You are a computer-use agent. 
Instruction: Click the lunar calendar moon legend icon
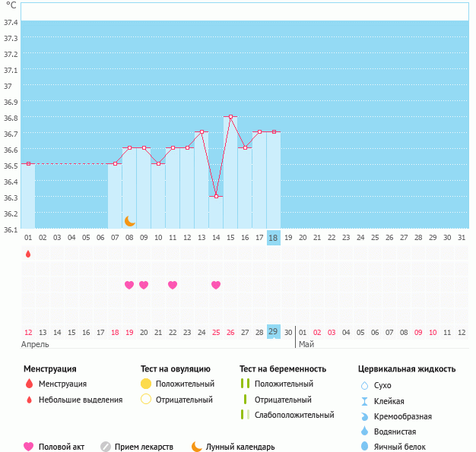click(x=197, y=447)
